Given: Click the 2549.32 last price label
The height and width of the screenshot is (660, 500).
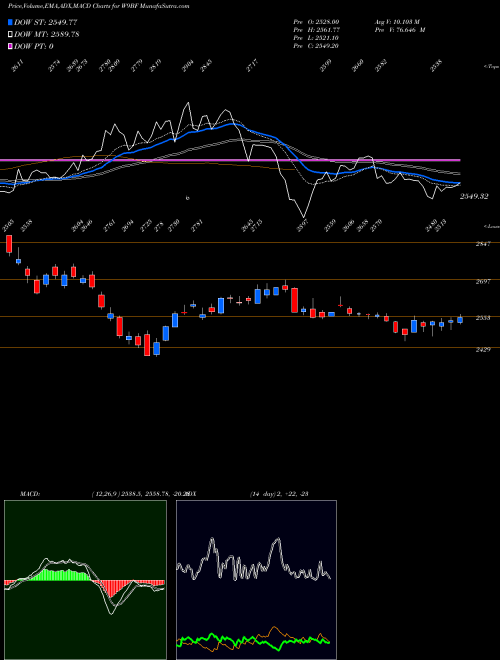Looking at the screenshot, I should click(x=474, y=196).
